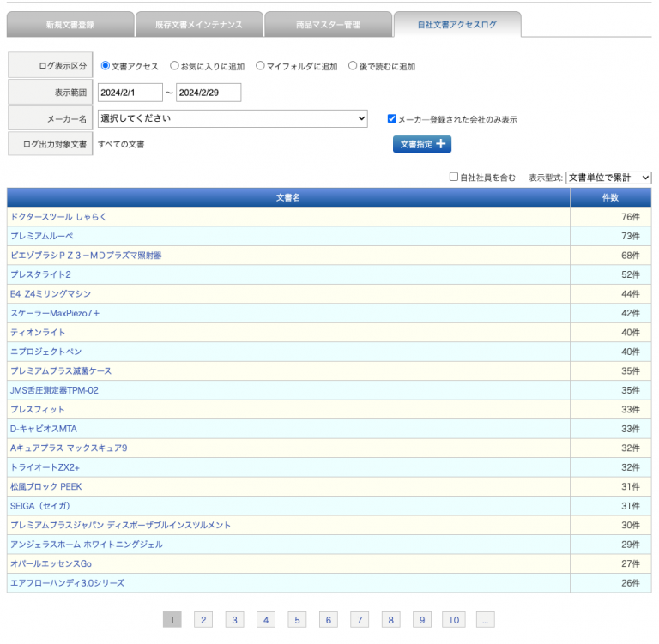Open the 商品マスター管理 tab
659x644 pixels.
pos(329,25)
